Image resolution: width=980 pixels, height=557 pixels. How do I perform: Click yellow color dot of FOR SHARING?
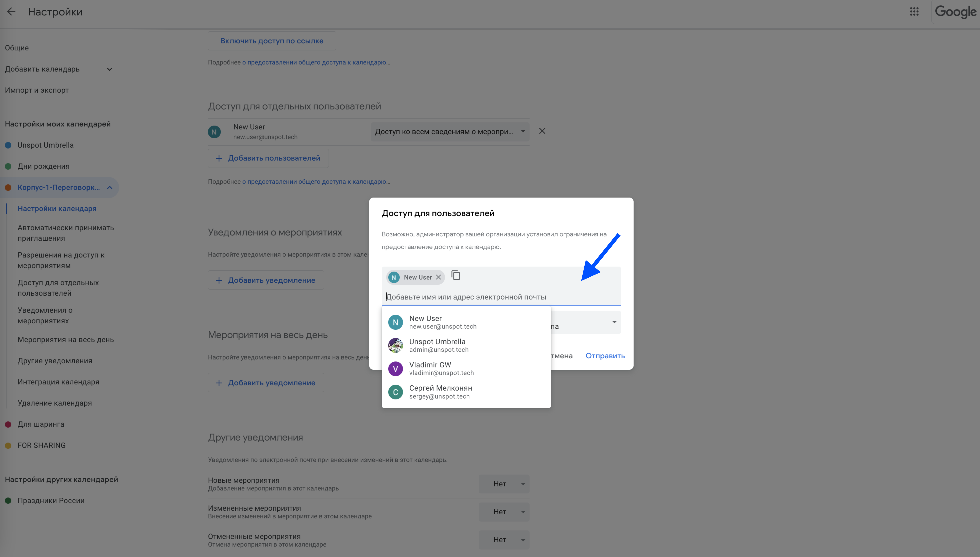click(8, 446)
